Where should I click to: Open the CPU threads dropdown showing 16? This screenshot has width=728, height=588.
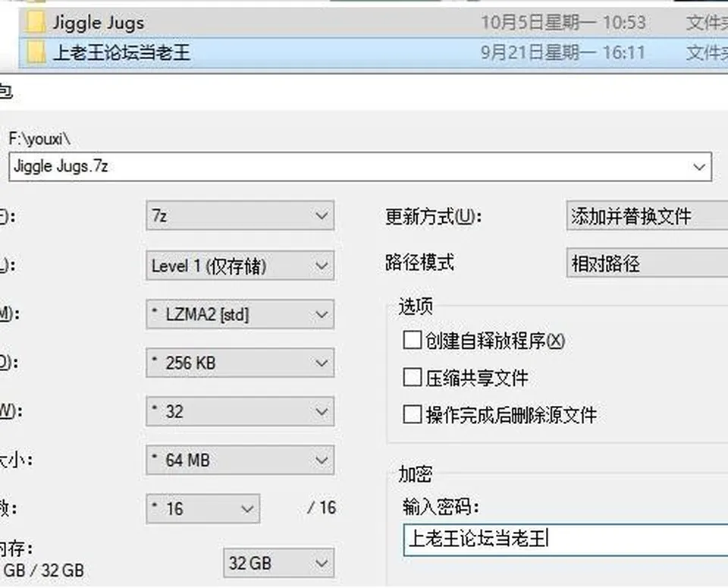(203, 509)
